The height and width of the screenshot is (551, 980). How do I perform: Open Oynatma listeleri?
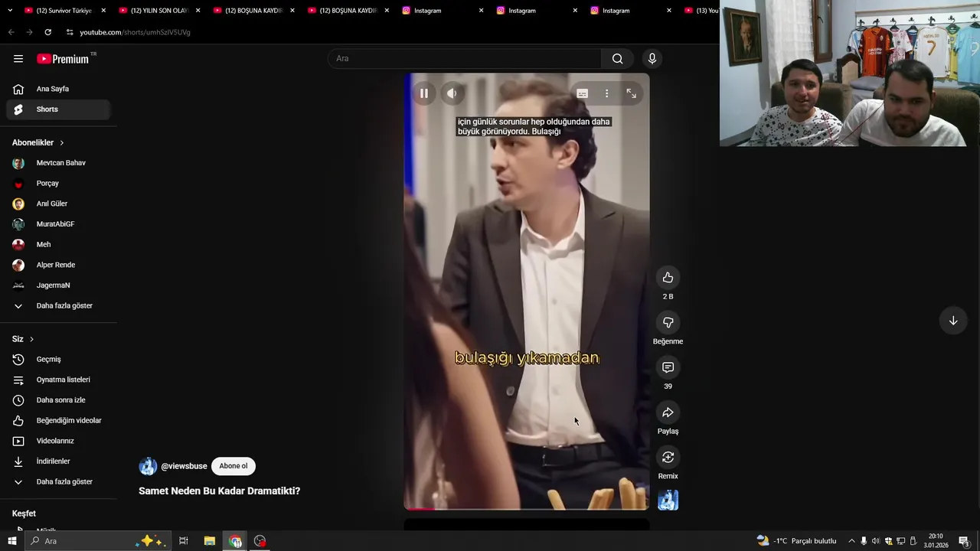tap(58, 380)
